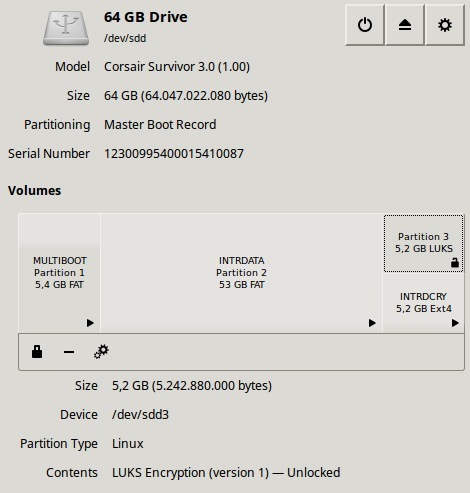This screenshot has width=470, height=493.
Task: Click mounted triangle indicator on INTRDATA
Action: tap(372, 323)
